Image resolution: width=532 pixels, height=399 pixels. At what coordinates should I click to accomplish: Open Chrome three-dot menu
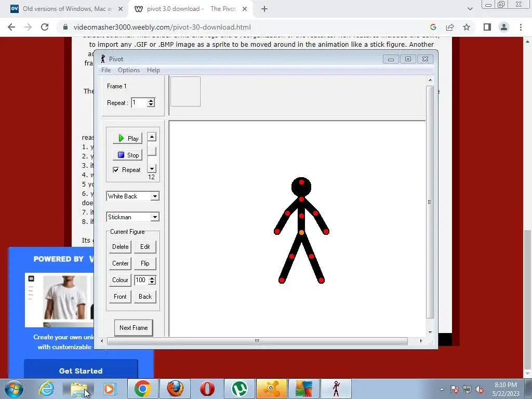point(521,27)
